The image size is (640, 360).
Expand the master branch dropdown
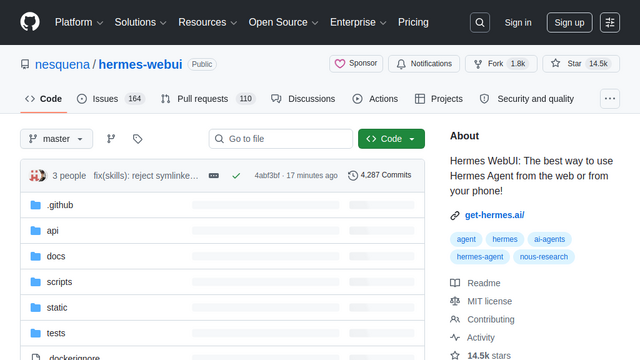click(x=56, y=139)
